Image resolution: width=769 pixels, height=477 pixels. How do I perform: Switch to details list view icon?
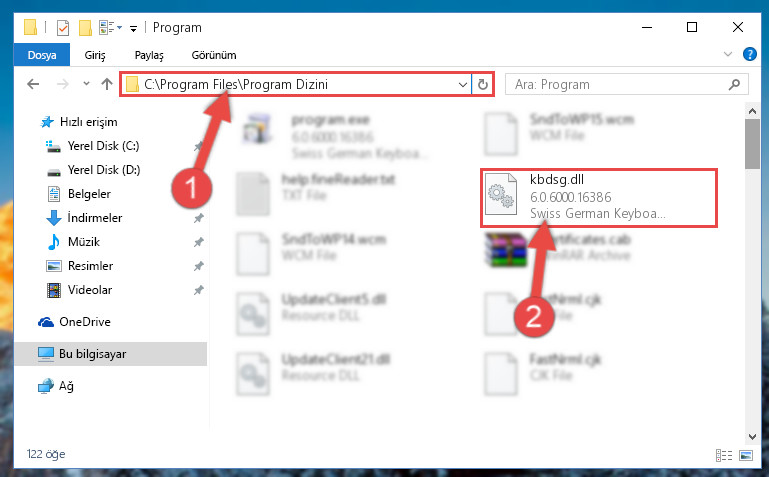(x=723, y=455)
